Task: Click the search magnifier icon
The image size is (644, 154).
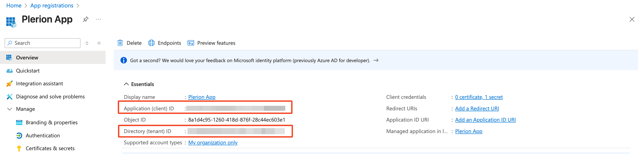Action: [10, 43]
